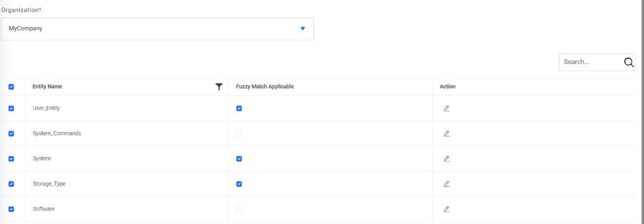644x224 pixels.
Task: Click the edit pencil for System_Commands
Action: coord(446,133)
